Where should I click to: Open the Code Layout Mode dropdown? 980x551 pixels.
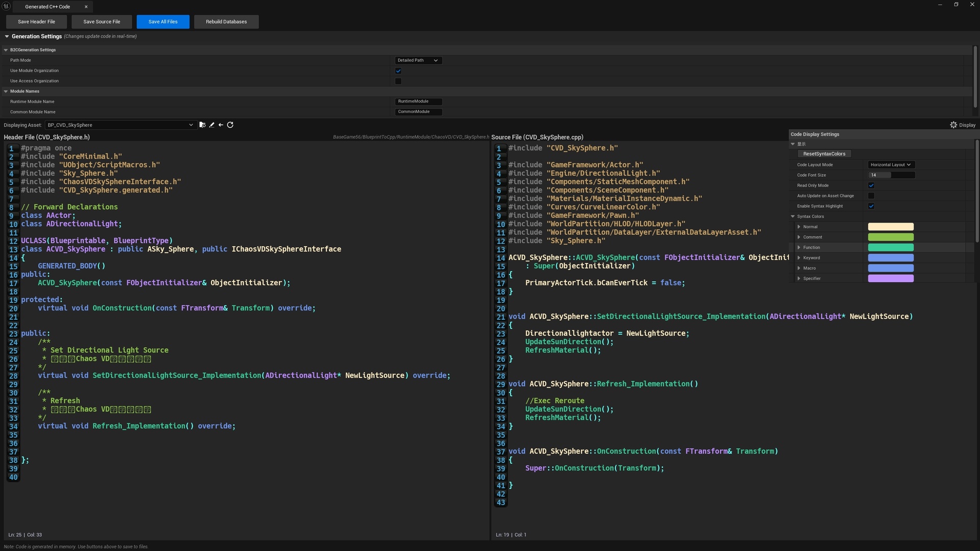pos(891,164)
